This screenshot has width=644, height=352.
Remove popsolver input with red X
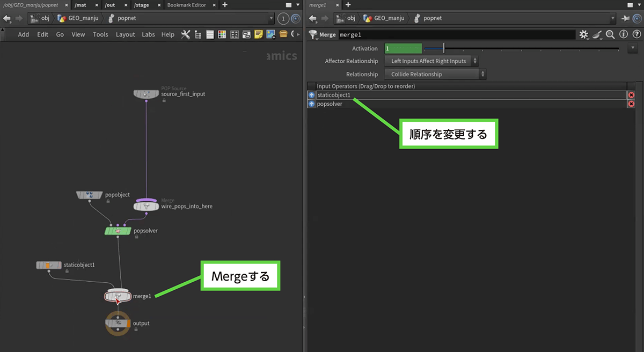click(631, 104)
